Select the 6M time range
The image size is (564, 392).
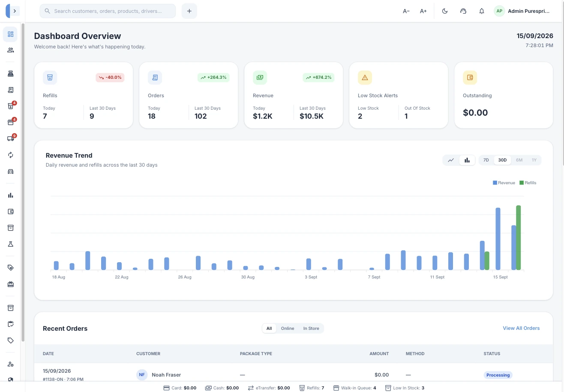519,160
